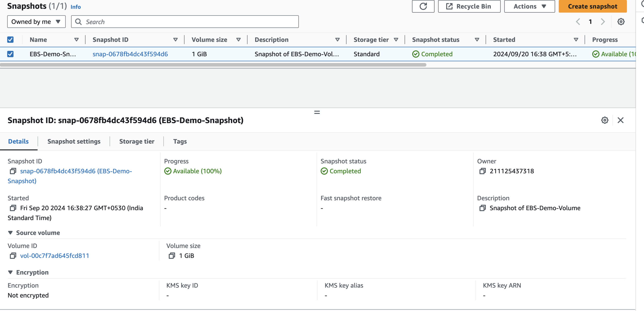Switch to the Snapshot settings tab
The image size is (644, 311).
click(74, 141)
